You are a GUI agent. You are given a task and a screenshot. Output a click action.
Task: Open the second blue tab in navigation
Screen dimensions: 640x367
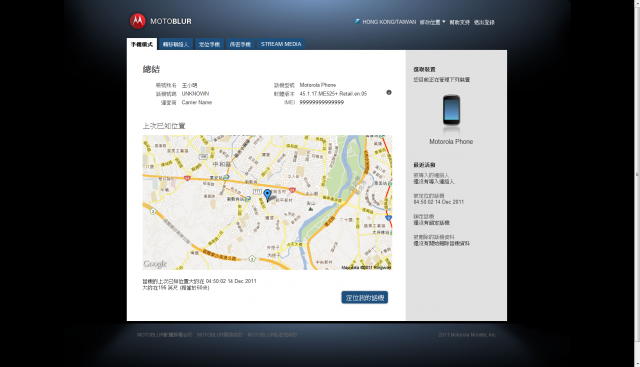[176, 44]
